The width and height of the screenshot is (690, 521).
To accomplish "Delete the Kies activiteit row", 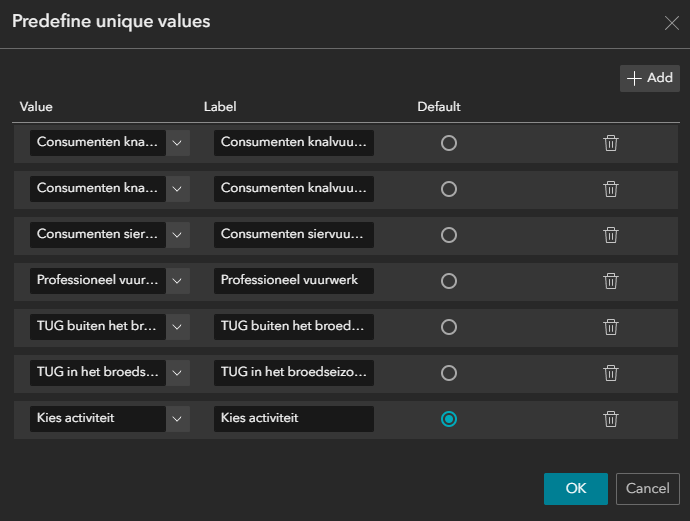I will click(611, 419).
